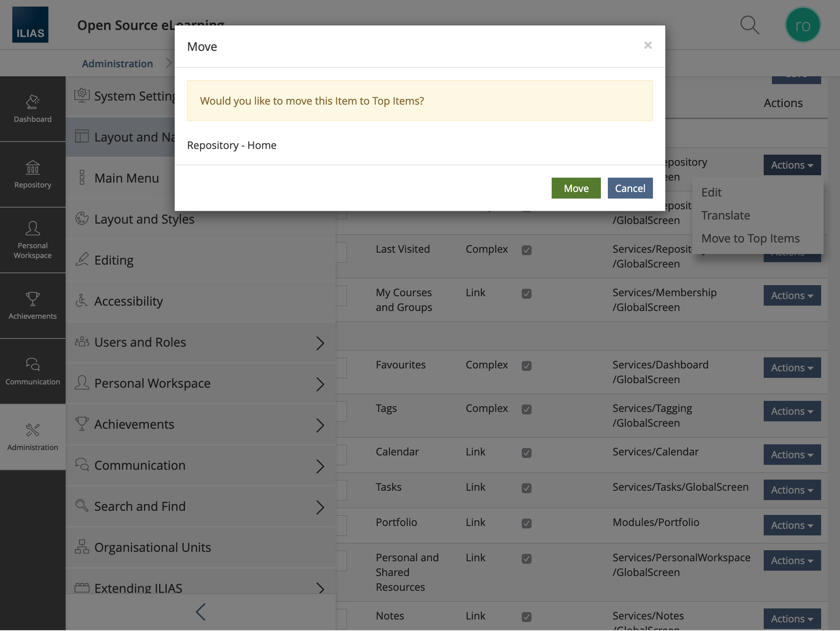Toggle the Favourites active checkbox
Image resolution: width=840 pixels, height=631 pixels.
pyautogui.click(x=527, y=366)
